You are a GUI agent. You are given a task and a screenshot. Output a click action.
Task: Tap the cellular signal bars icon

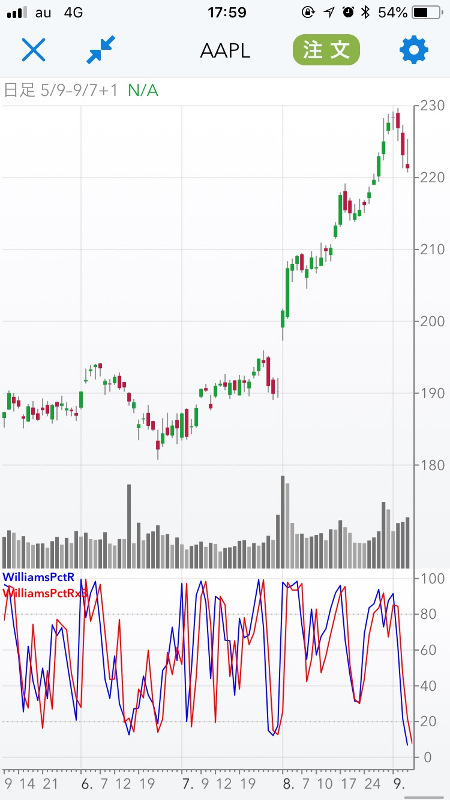point(17,13)
